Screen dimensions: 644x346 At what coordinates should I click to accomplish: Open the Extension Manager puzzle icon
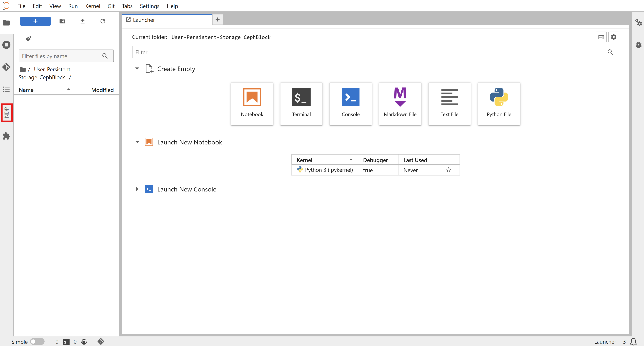coord(6,136)
